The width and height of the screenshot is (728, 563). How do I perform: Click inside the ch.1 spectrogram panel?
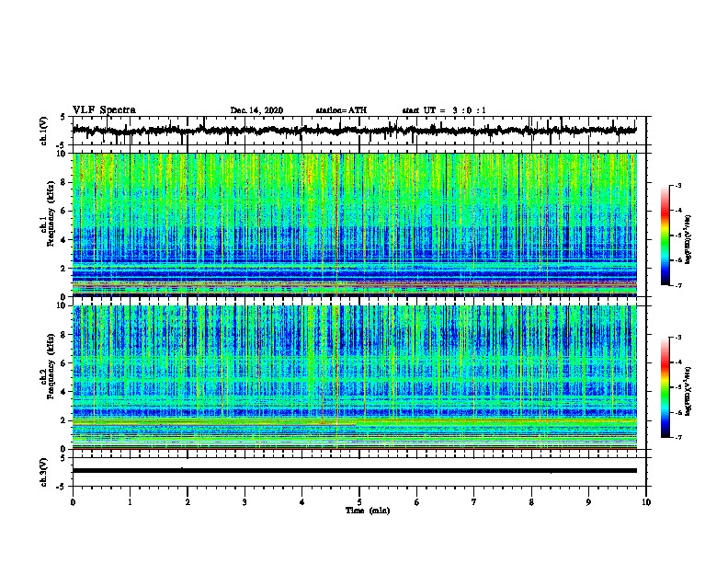point(354,224)
